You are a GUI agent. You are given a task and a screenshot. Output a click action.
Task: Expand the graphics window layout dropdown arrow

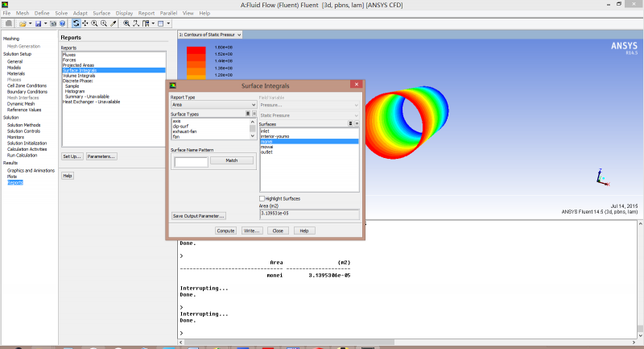[168, 24]
